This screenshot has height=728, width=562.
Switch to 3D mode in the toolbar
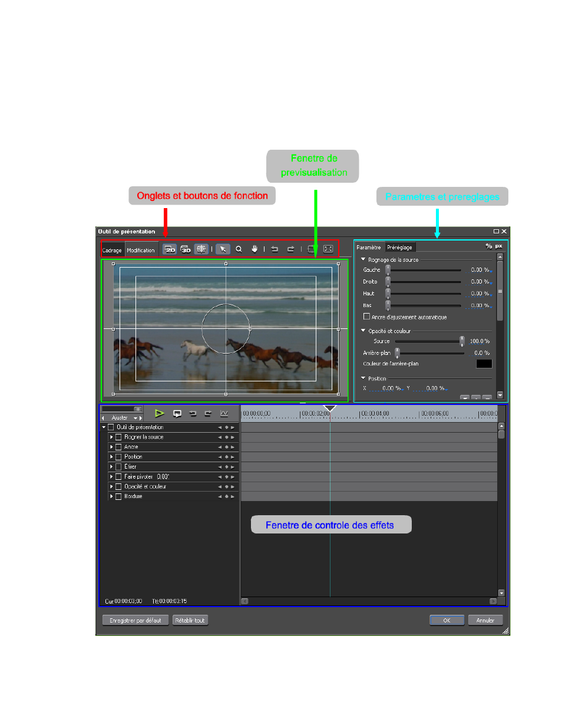click(186, 249)
